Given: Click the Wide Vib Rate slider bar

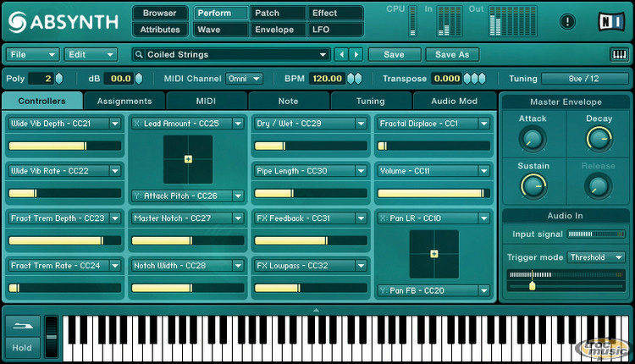Looking at the screenshot, I should (65, 194).
